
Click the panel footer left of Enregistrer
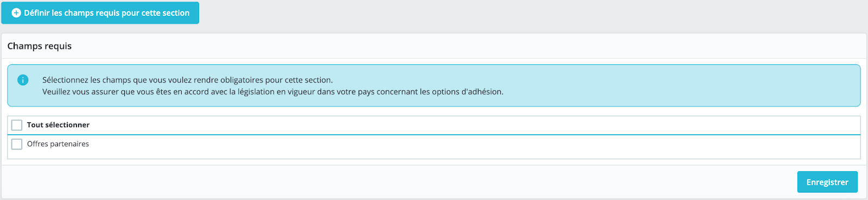(396, 182)
